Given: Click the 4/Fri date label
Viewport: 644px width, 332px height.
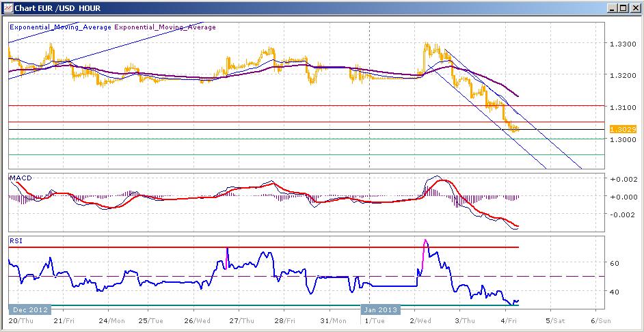Looking at the screenshot, I should [507, 320].
